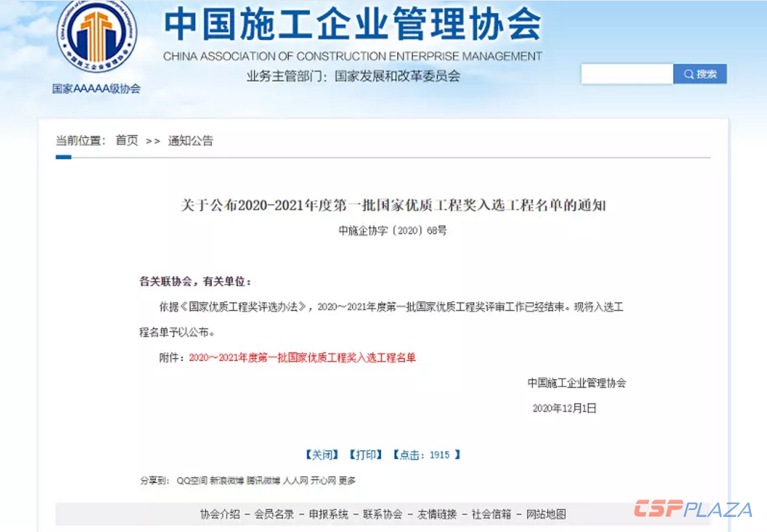Screen dimensions: 767x532
Task: Share to 人人网
Action: point(295,481)
